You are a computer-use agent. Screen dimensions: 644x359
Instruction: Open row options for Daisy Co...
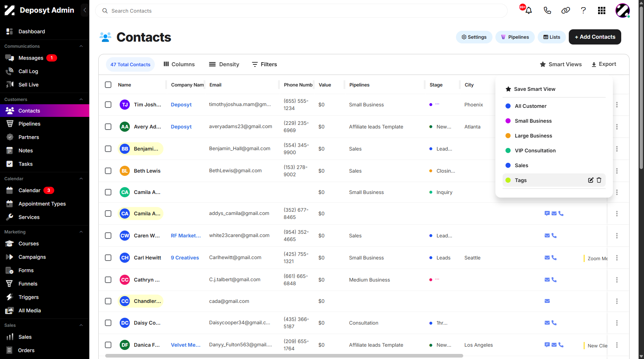coord(617,323)
